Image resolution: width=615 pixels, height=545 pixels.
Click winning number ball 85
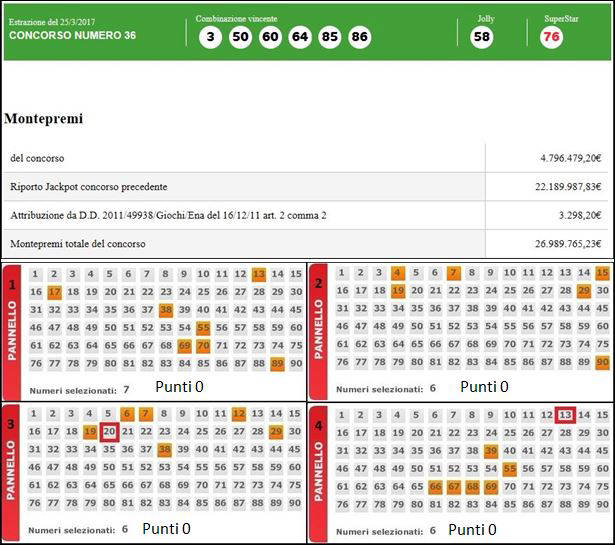[x=330, y=37]
